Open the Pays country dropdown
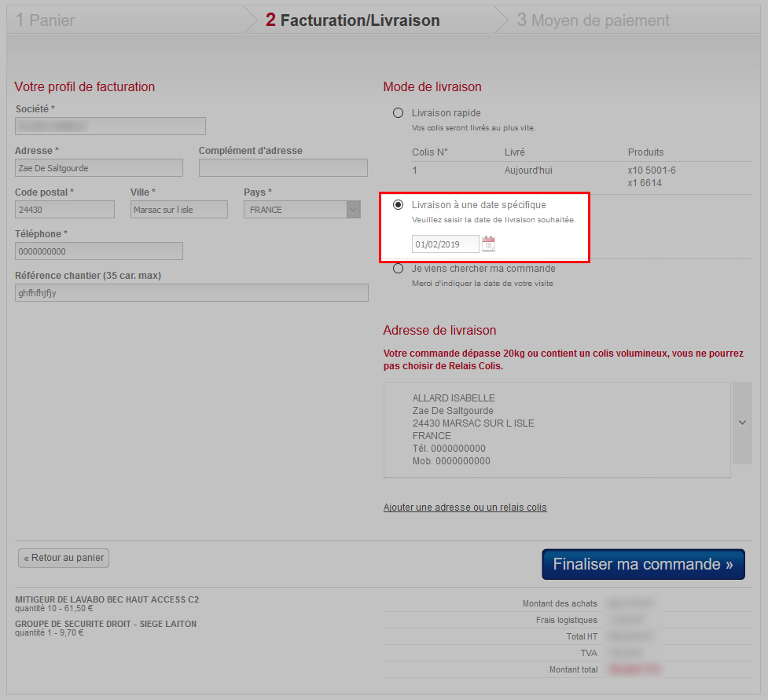The width and height of the screenshot is (768, 700). point(302,210)
